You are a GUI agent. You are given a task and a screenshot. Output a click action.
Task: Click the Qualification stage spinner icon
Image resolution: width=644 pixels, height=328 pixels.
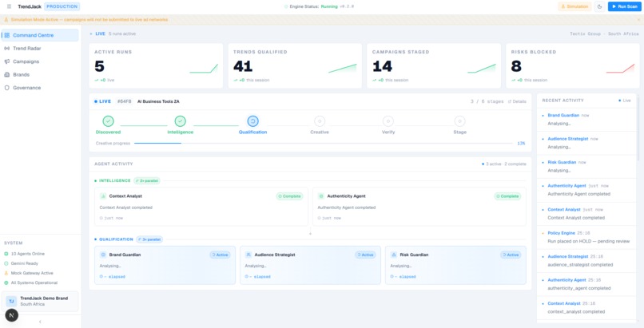(252, 121)
